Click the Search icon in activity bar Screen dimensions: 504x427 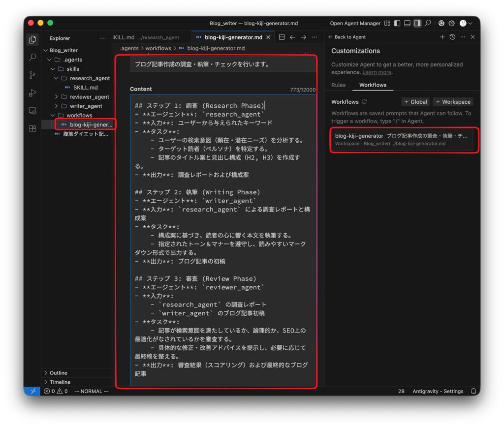coord(32,57)
